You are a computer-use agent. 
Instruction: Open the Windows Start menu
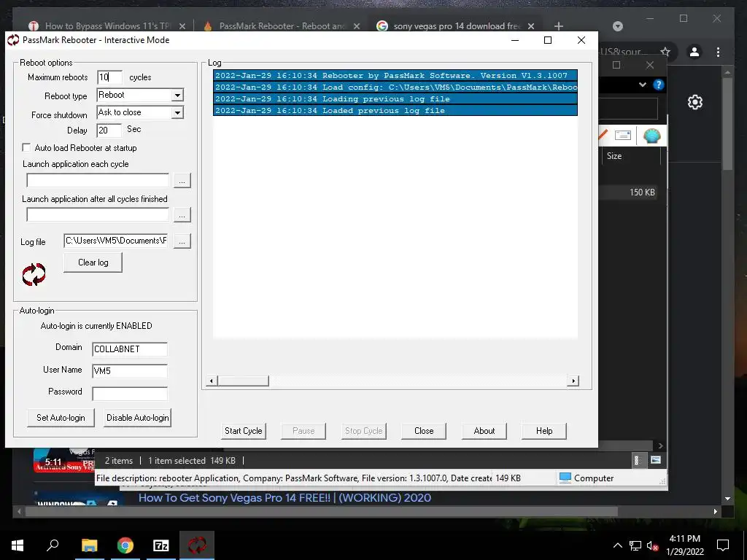pos(18,545)
